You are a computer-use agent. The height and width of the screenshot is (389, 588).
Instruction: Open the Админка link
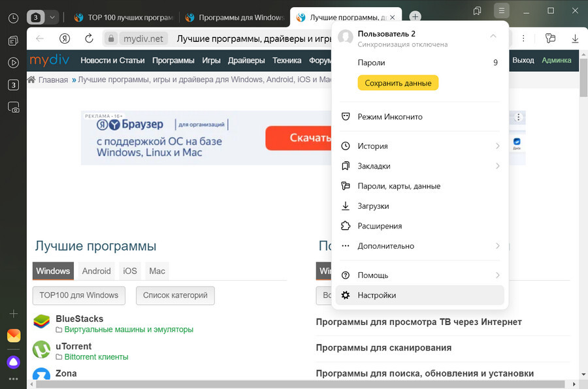557,60
